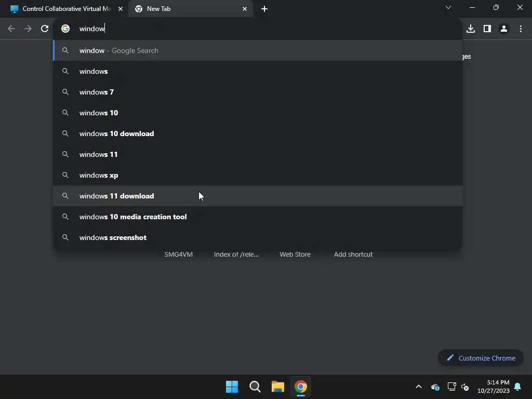
Task: Choose 'windows 10 media creation tool' suggestion
Action: pyautogui.click(x=258, y=217)
